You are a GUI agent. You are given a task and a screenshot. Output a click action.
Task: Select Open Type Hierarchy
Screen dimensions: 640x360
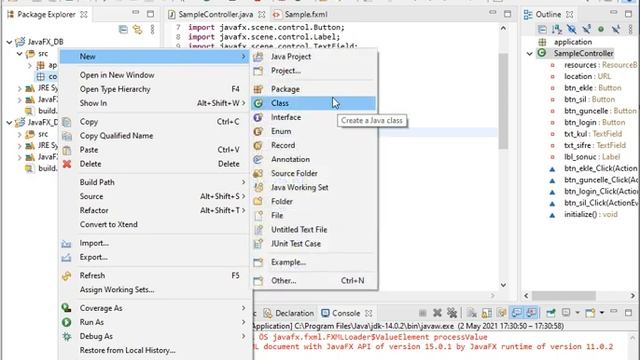[x=154, y=89]
